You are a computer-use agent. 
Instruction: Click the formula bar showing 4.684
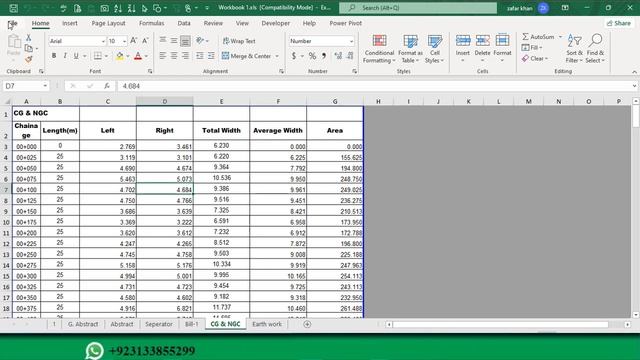[376, 86]
